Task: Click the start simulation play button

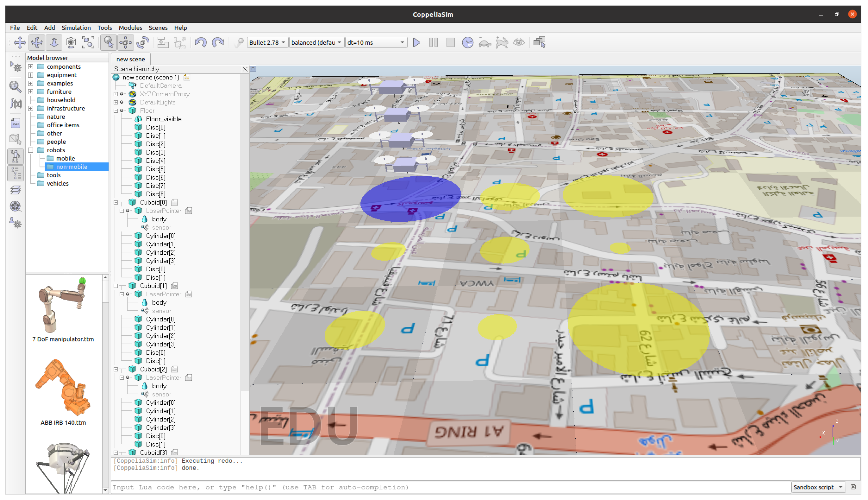Action: pyautogui.click(x=417, y=43)
